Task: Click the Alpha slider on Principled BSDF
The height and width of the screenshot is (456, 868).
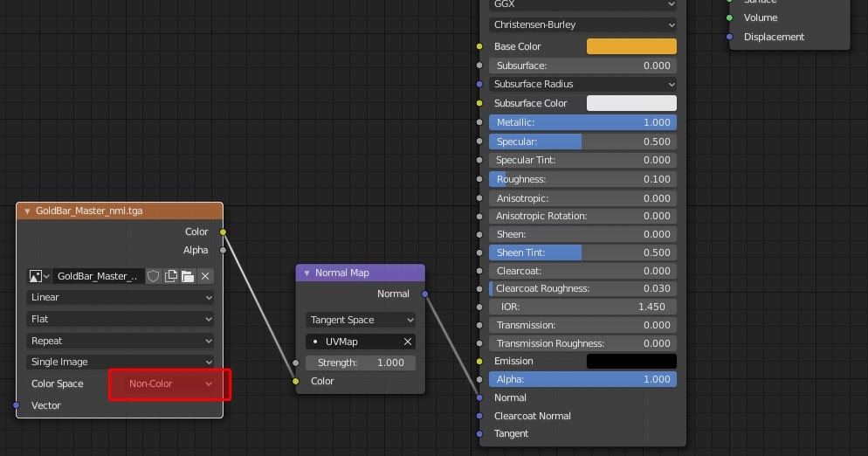Action: pos(583,379)
